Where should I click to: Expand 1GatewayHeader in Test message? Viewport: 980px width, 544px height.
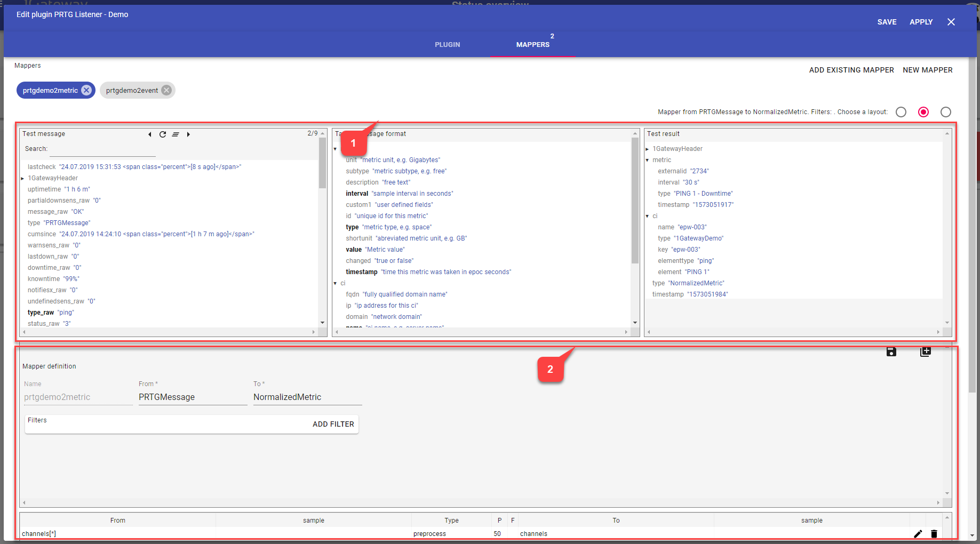pos(22,178)
